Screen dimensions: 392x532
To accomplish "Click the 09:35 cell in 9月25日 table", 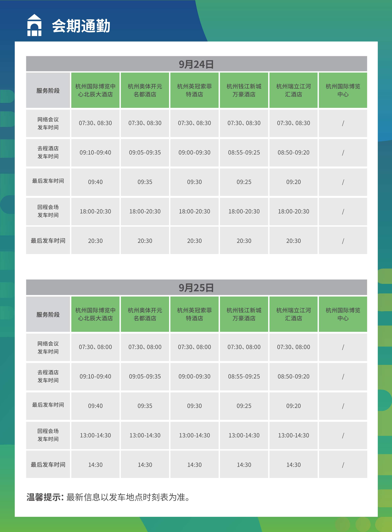I will (x=145, y=406).
